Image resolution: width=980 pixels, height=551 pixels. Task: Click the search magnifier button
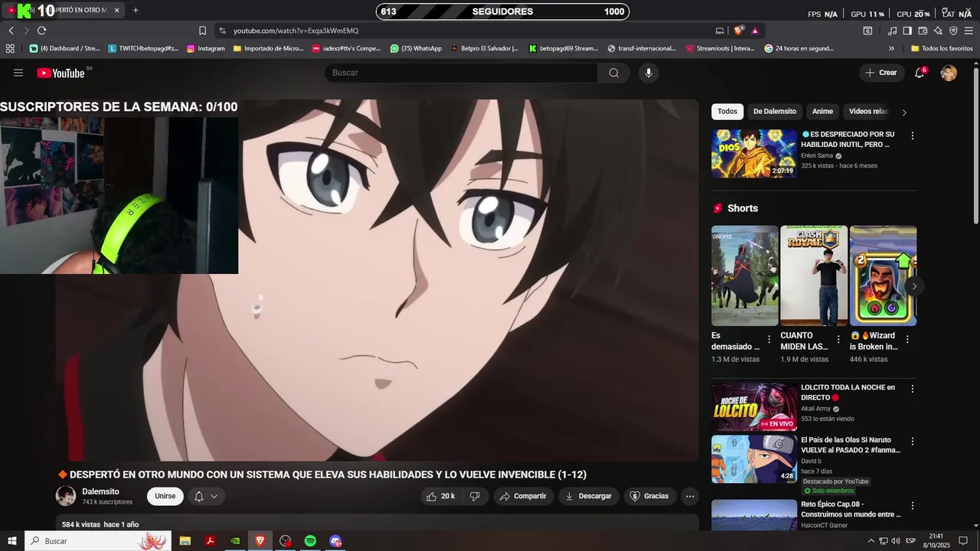614,73
